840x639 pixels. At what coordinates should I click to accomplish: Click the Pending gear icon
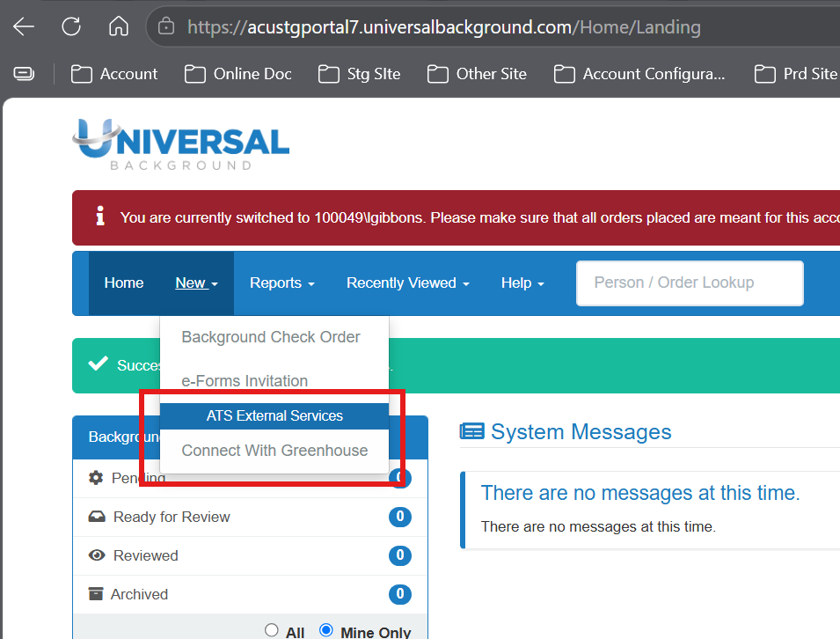96,478
